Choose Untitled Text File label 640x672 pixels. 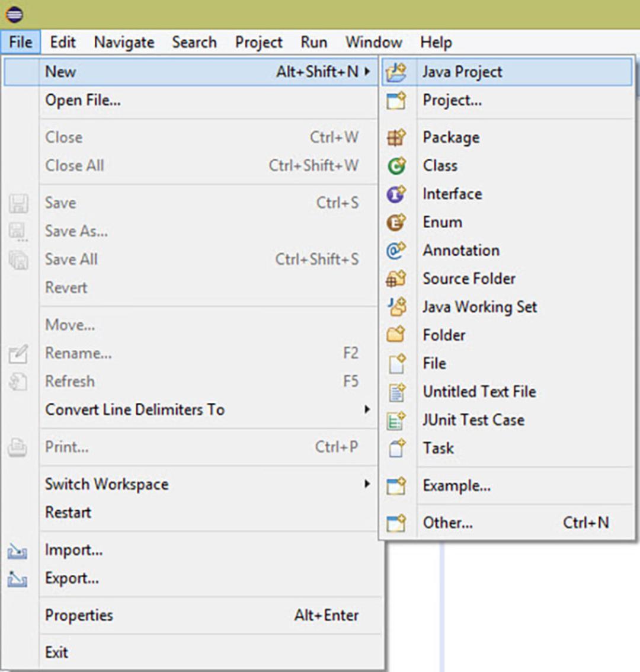(479, 392)
